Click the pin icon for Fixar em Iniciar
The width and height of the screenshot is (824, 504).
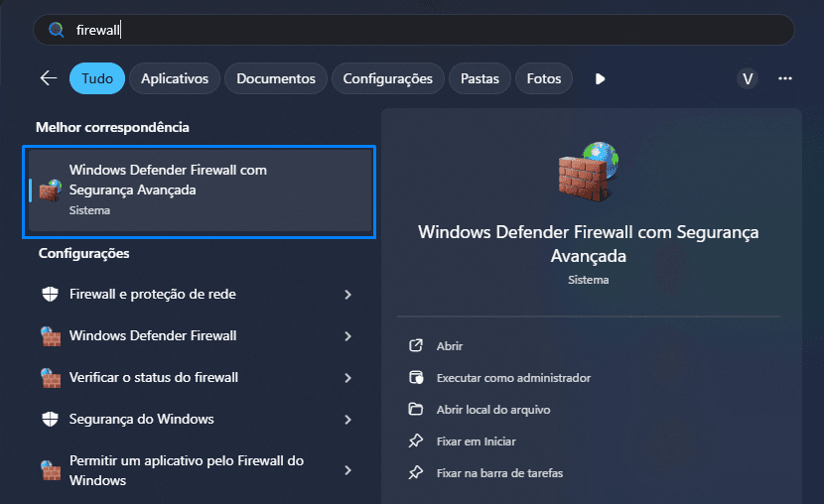tap(416, 441)
